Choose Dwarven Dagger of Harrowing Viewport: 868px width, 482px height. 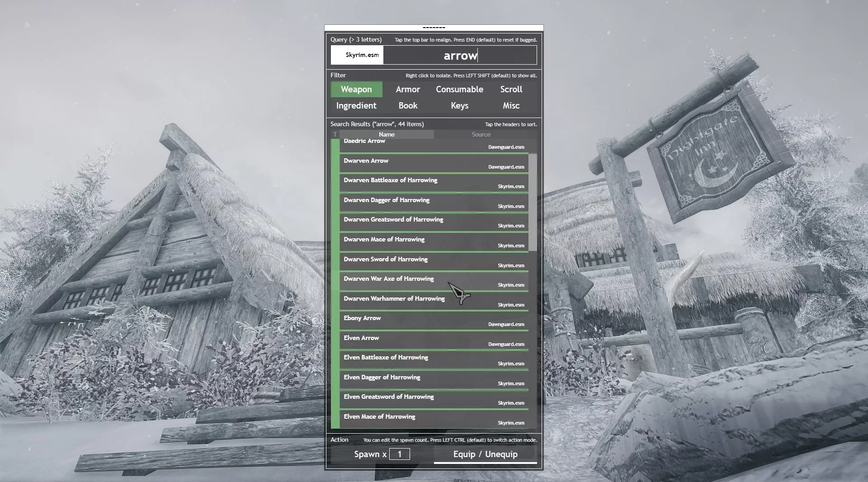(434, 203)
